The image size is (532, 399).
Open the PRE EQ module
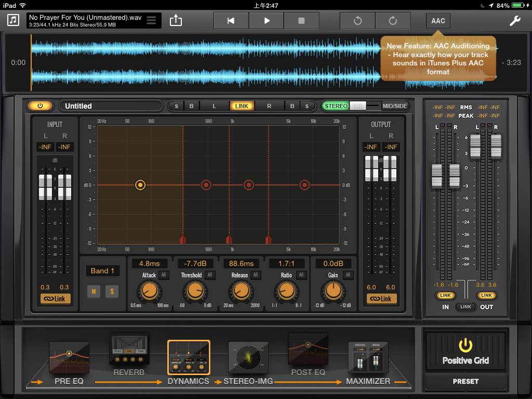click(69, 358)
